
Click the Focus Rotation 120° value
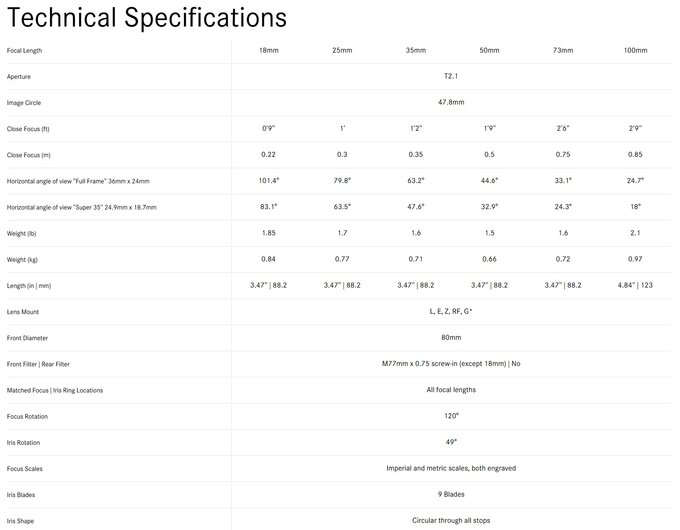(x=451, y=416)
